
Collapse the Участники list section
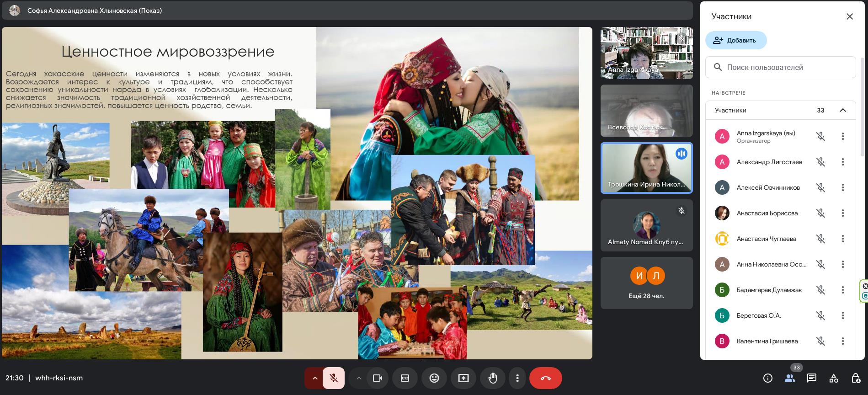[x=842, y=110]
